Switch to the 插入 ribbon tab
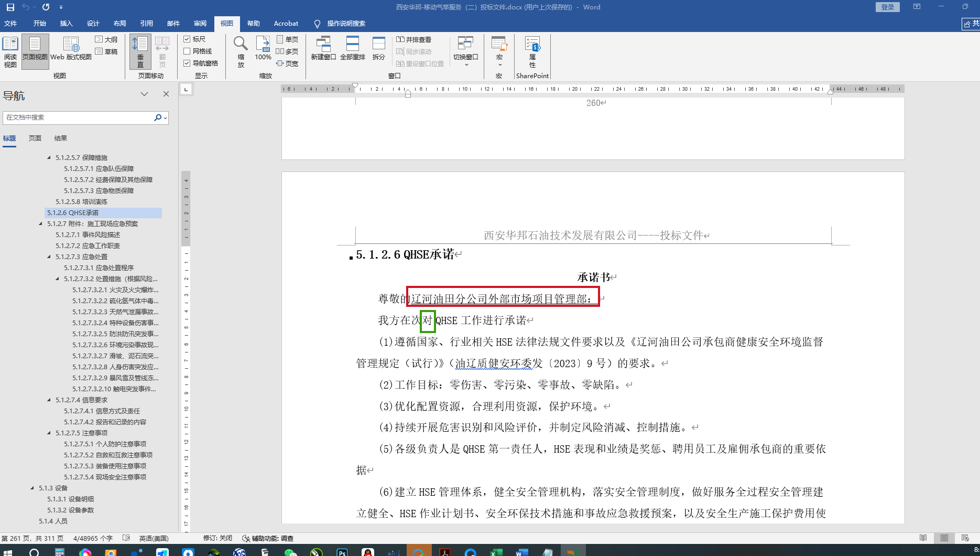 click(x=66, y=24)
